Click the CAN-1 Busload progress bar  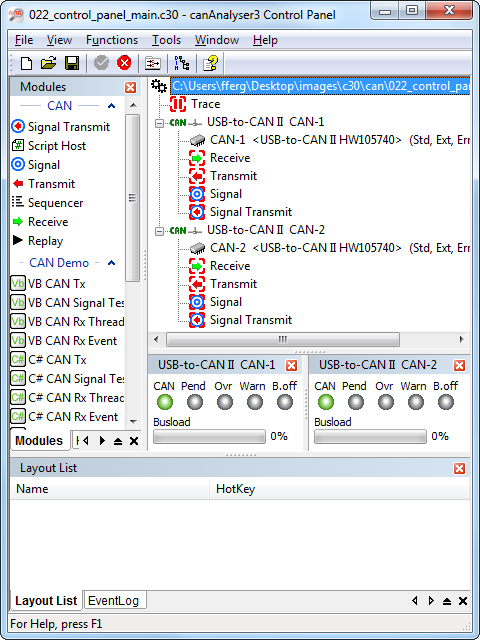click(x=209, y=437)
